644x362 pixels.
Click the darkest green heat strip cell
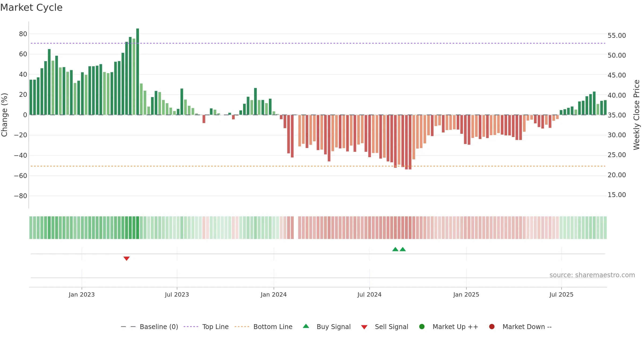(x=138, y=228)
